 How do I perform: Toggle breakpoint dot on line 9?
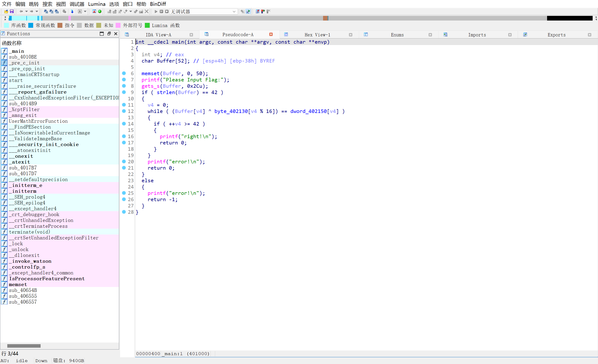[124, 92]
